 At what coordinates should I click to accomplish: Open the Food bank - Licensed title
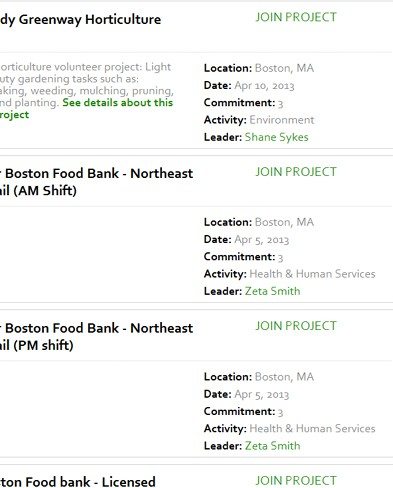78,482
